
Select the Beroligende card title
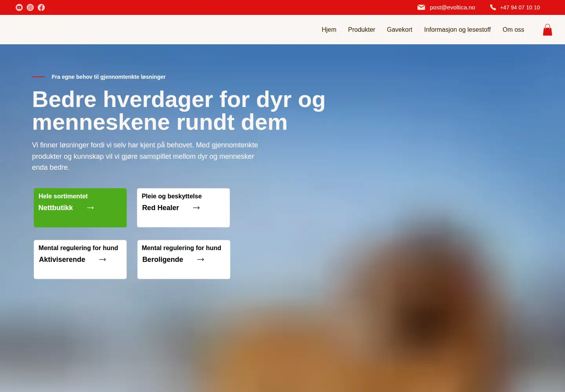(x=163, y=260)
